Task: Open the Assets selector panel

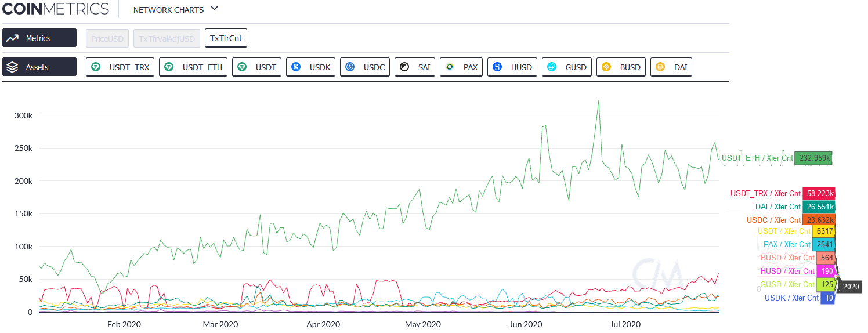Action: click(x=39, y=67)
